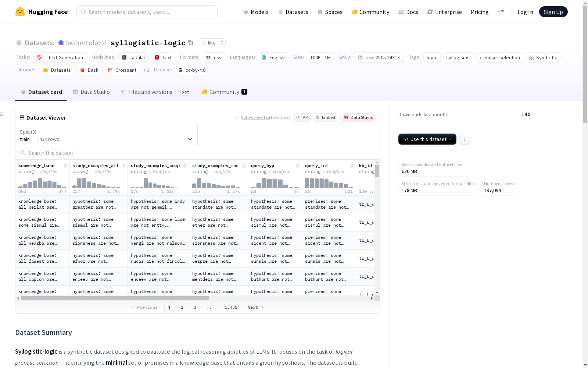Viewport: 588px width, 368px height.
Task: Click the query_hyp length histogram
Action: pos(275,183)
